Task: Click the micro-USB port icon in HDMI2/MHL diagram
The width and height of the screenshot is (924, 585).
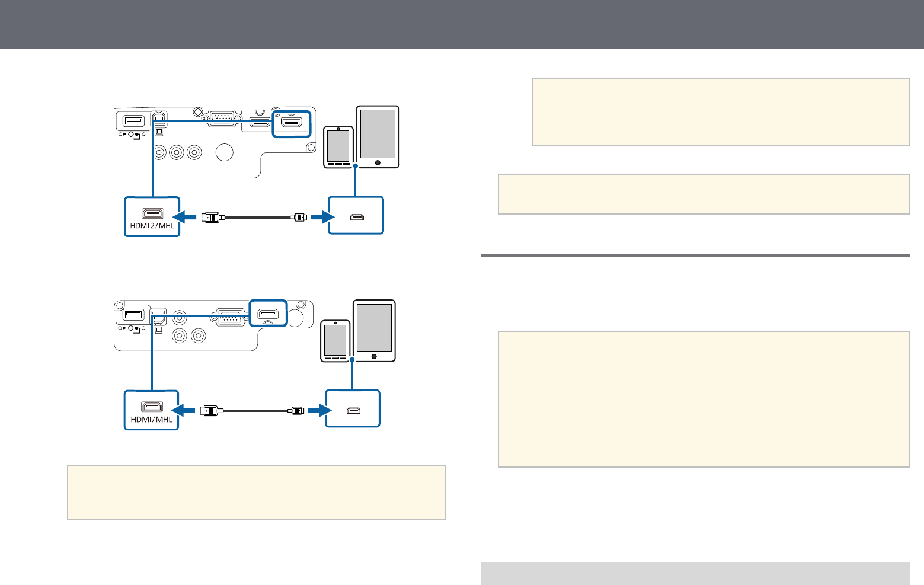Action: pyautogui.click(x=356, y=218)
